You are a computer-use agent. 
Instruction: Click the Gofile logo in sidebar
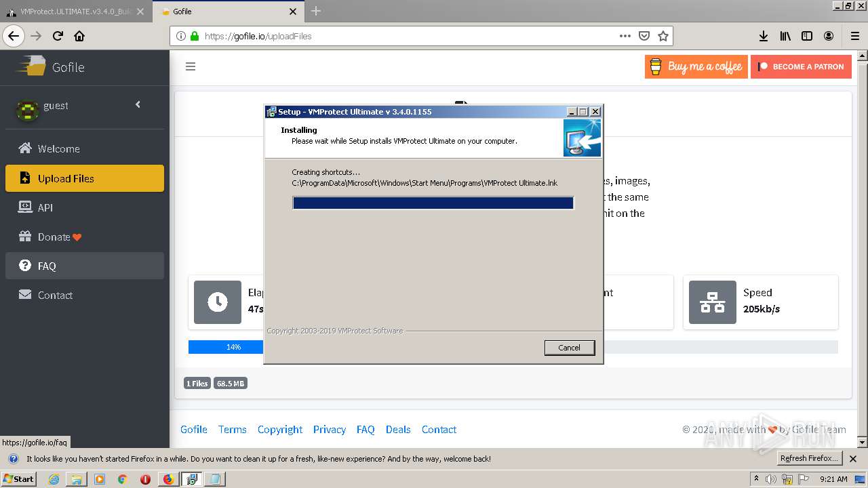(51, 66)
